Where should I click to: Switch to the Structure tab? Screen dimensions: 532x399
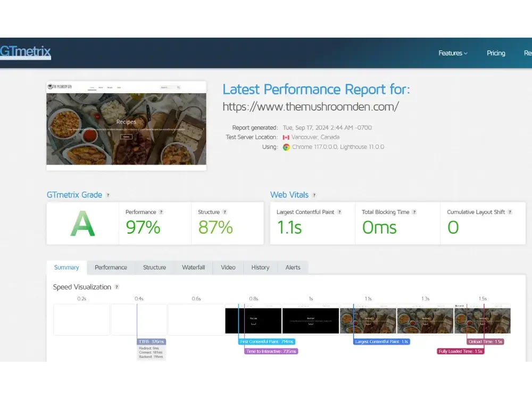coord(154,268)
